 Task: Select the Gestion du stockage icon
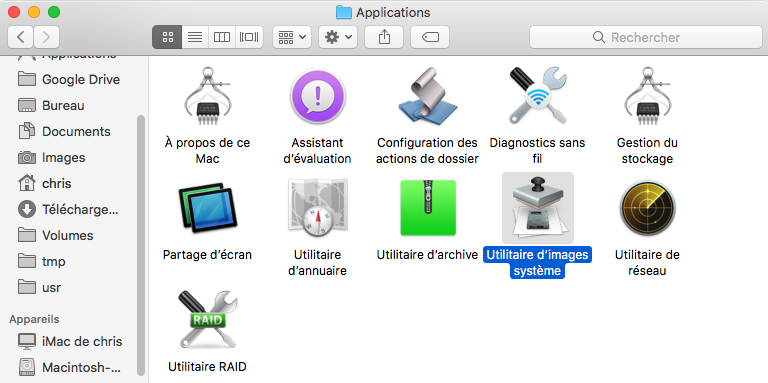pos(648,96)
